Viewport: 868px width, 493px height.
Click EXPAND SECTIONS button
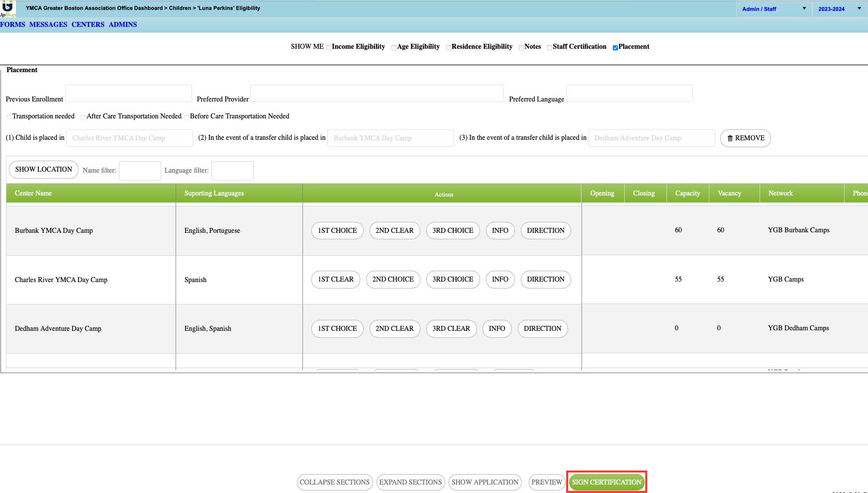click(x=410, y=482)
